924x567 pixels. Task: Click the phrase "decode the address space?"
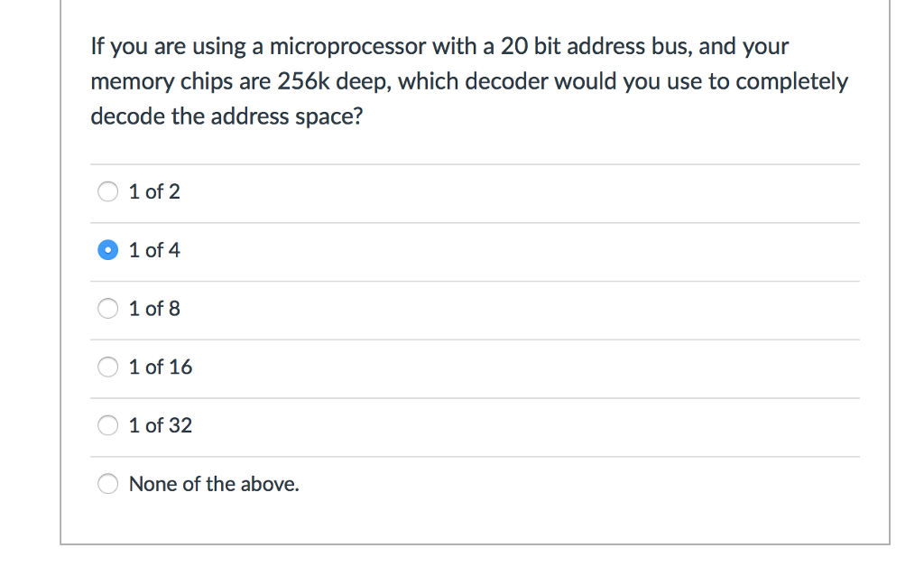coord(226,116)
